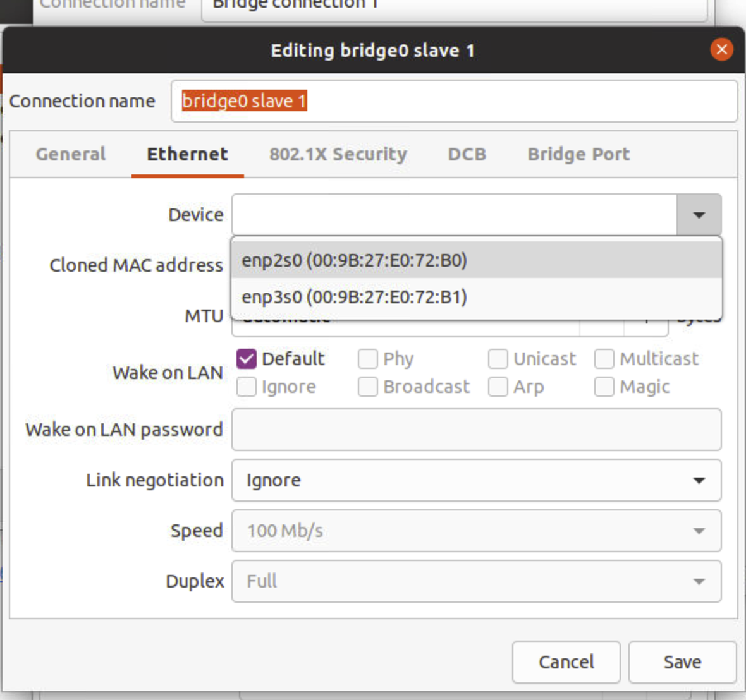Expand the Link negotiation dropdown

point(476,480)
